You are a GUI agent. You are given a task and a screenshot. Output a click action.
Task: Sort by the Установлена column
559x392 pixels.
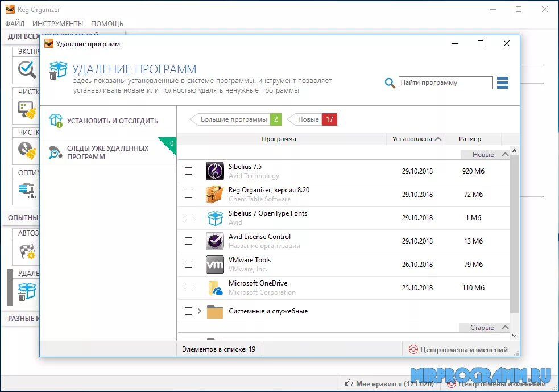[x=416, y=139]
